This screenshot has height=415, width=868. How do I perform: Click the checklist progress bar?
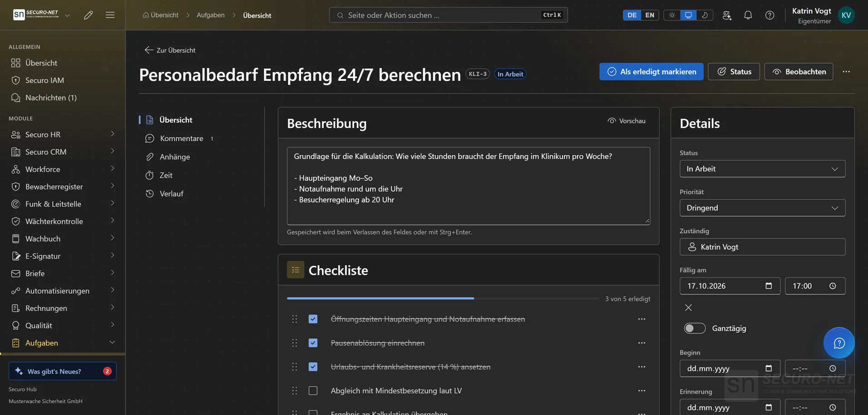(443, 298)
